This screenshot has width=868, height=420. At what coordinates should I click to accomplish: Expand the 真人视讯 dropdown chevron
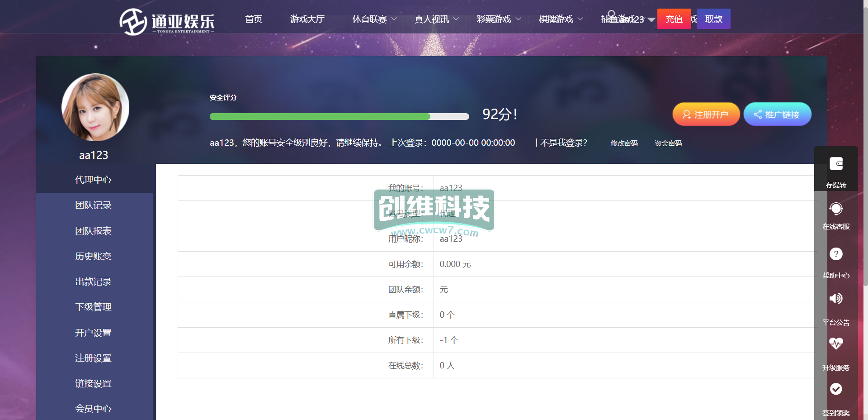click(x=456, y=19)
